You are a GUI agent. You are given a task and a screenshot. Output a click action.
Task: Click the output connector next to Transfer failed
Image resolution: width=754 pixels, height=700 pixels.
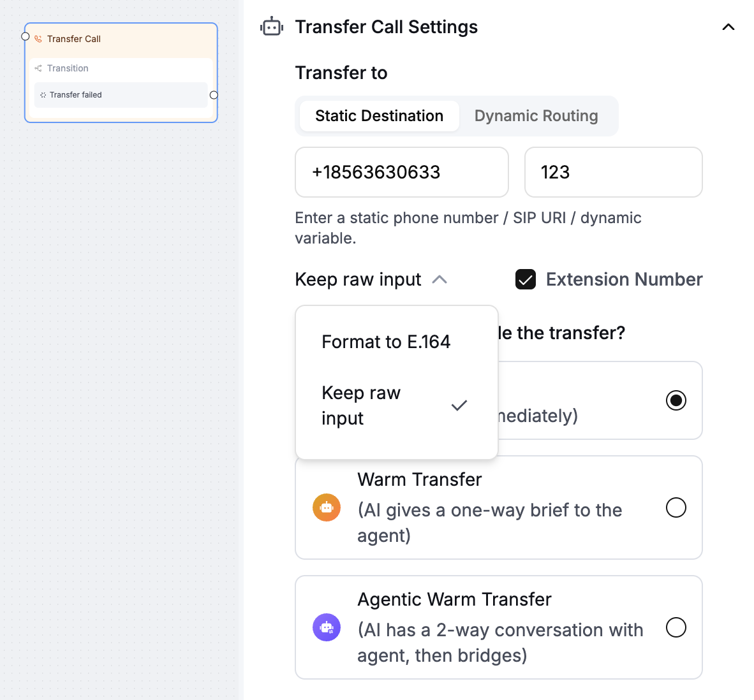coord(214,95)
